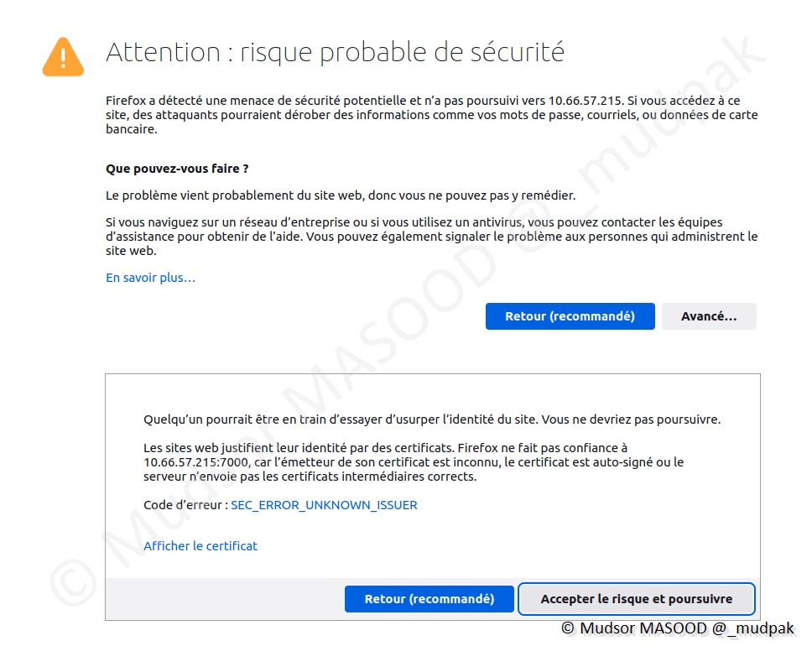The width and height of the screenshot is (812, 646).
Task: Click the SEC_ERROR_UNKNOWN_ISSUER error code link
Action: point(324,505)
